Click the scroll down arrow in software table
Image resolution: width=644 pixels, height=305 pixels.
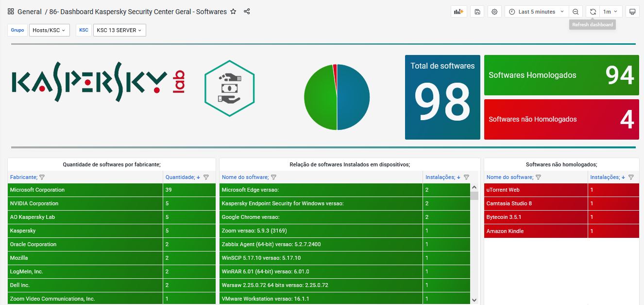[x=475, y=300]
